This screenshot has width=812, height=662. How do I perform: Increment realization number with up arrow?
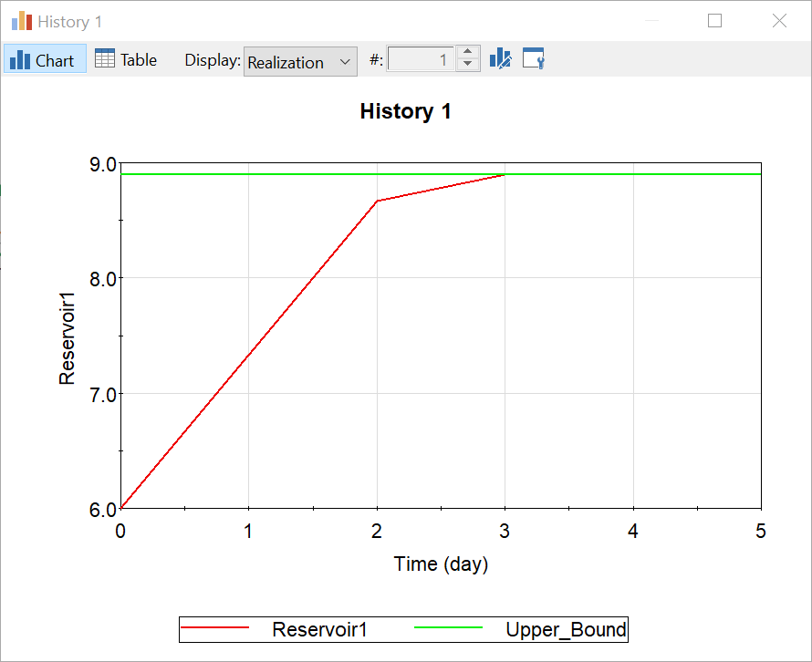click(468, 52)
